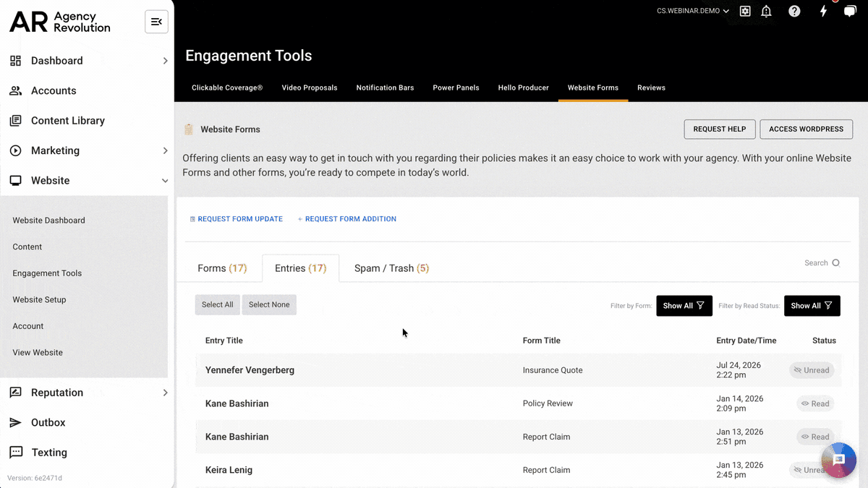Screen dimensions: 868x488
Task: Open settings gear icon in top bar
Action: [745, 11]
